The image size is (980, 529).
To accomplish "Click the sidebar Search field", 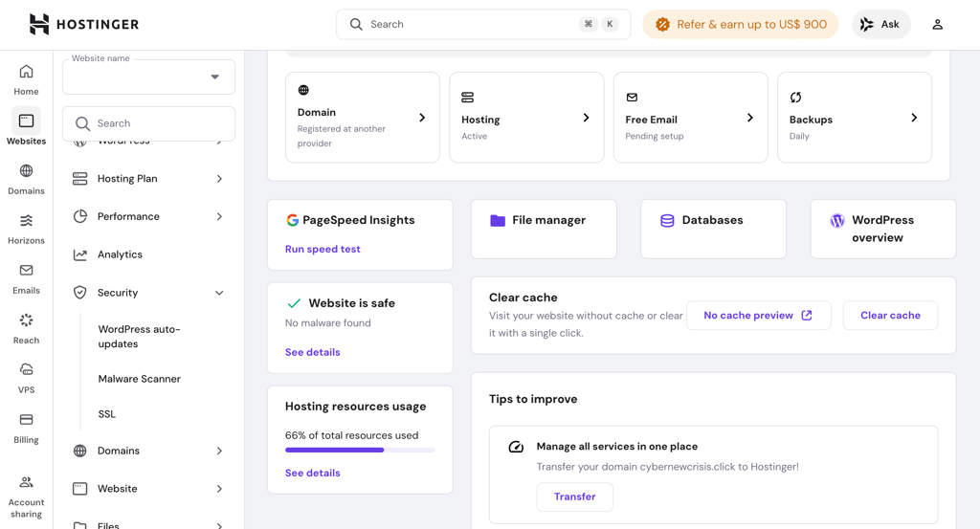I will (x=148, y=123).
